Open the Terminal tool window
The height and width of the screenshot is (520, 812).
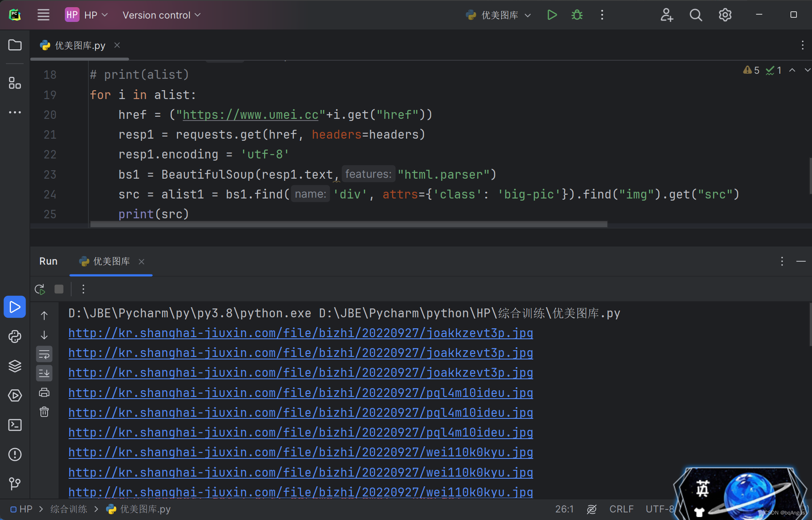click(15, 425)
